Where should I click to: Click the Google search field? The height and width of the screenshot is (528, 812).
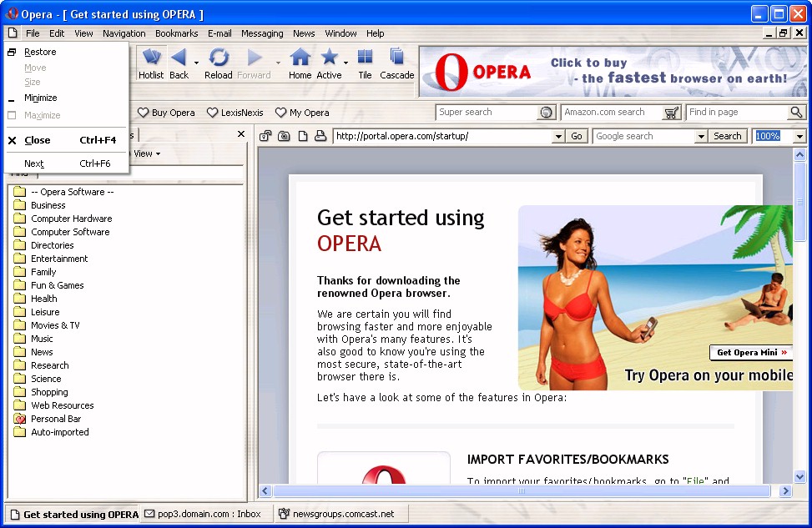pyautogui.click(x=644, y=137)
